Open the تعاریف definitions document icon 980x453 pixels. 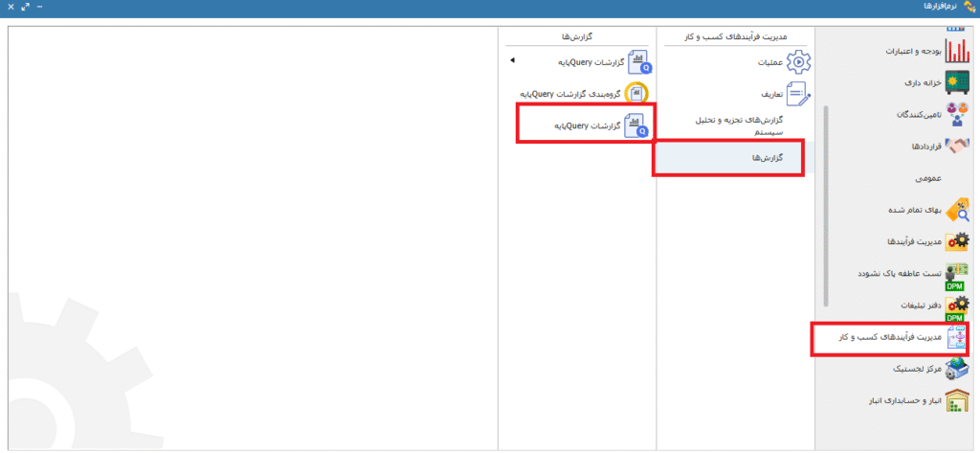(x=797, y=94)
